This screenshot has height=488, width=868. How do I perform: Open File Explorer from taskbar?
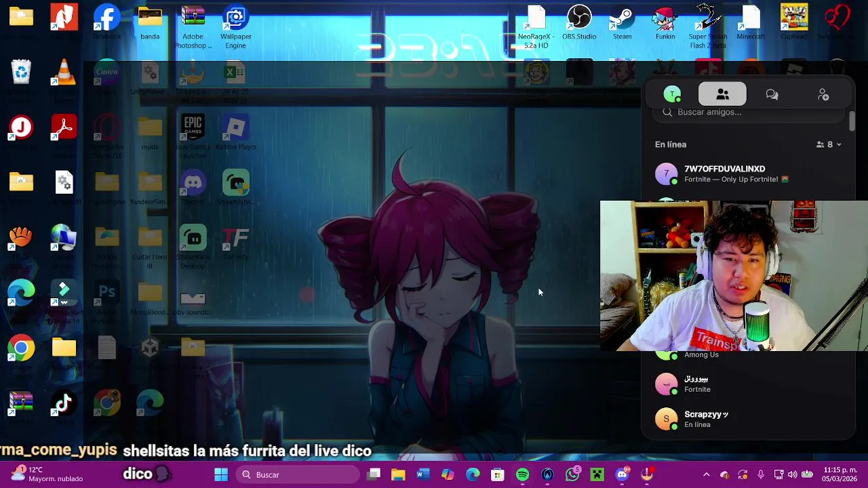pyautogui.click(x=398, y=474)
